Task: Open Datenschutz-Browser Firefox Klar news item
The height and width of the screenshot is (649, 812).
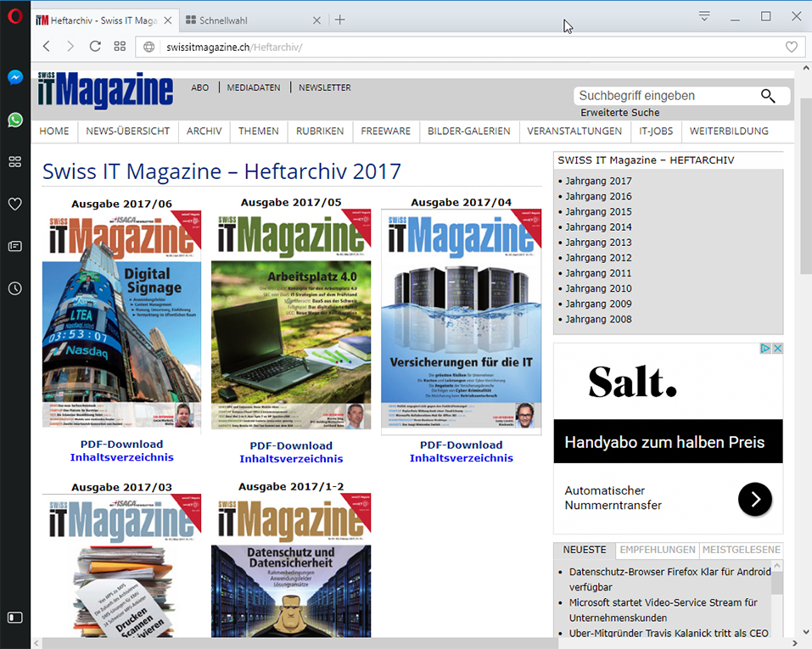Action: 669,579
